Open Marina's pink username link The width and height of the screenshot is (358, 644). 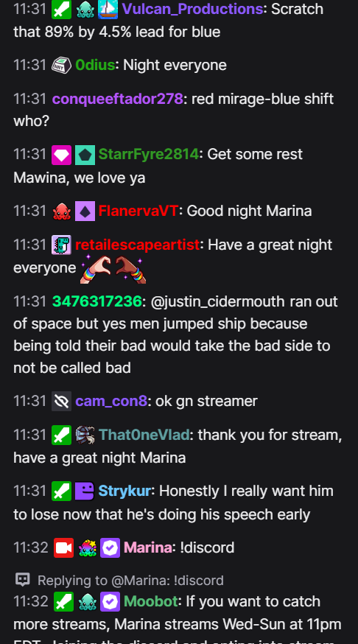coord(147,548)
